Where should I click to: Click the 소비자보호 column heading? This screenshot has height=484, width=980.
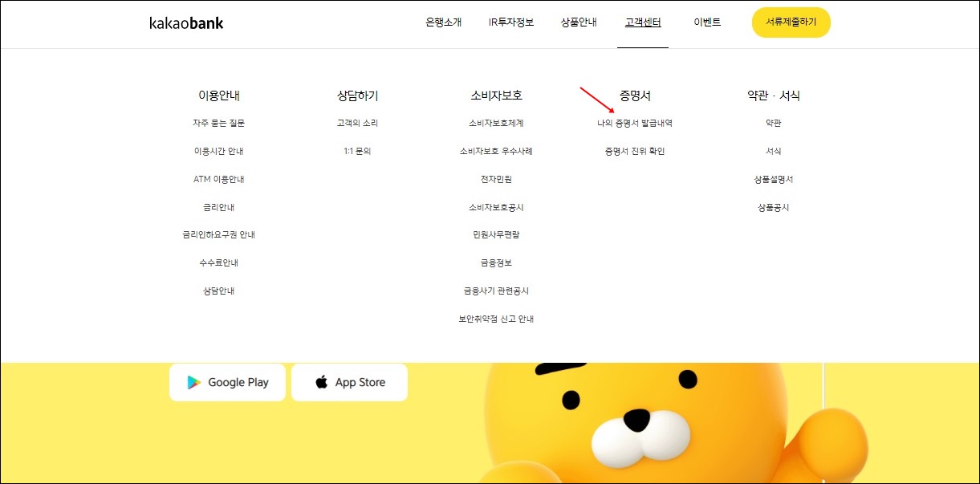pos(497,96)
